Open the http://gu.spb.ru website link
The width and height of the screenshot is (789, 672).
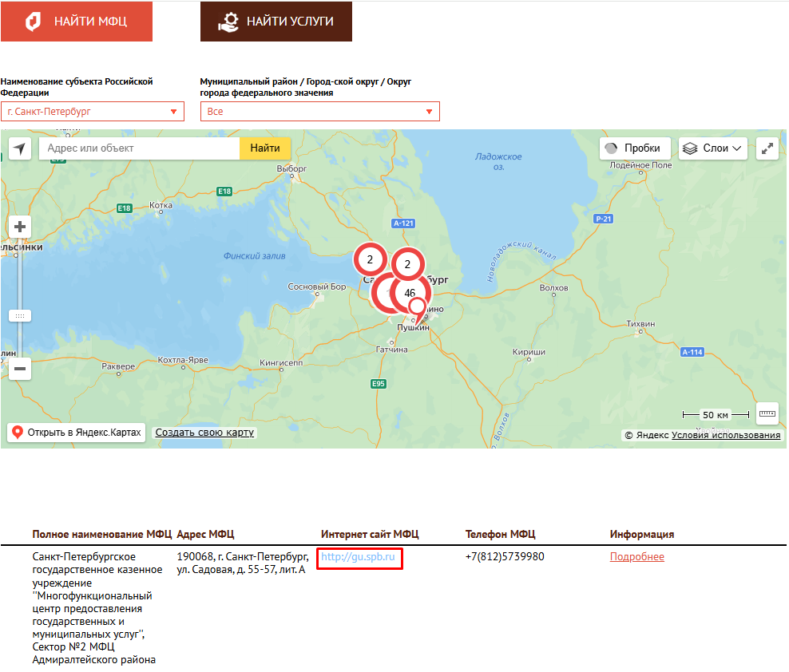pyautogui.click(x=359, y=557)
